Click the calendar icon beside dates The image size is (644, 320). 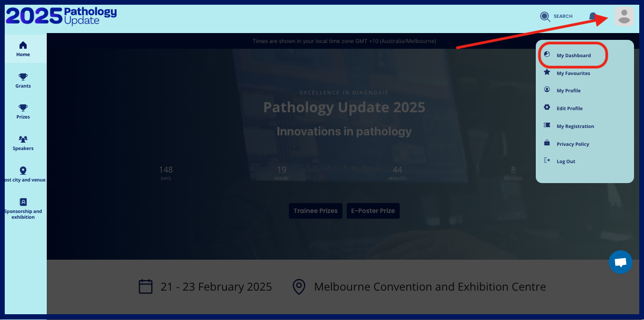tap(146, 286)
